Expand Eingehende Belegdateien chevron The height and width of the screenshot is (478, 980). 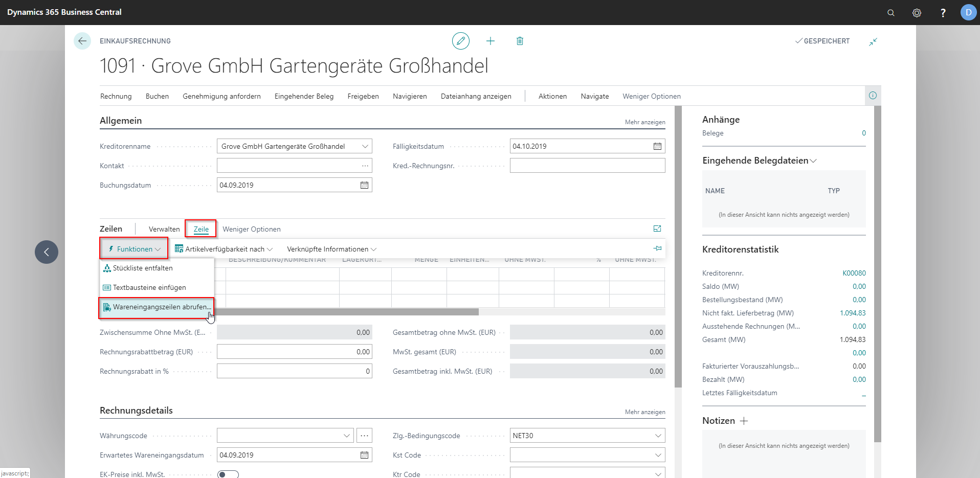click(x=814, y=161)
